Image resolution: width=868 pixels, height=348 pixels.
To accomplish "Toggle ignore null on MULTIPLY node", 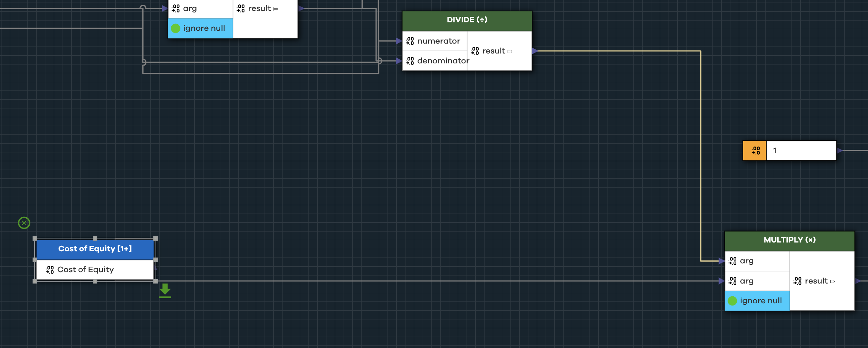I will (x=733, y=301).
